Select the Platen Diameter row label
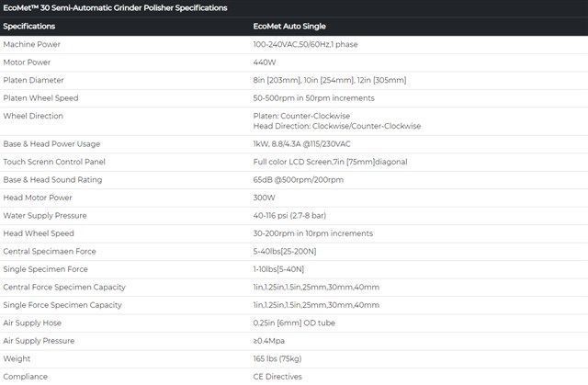Screen dimensions: 588x385 tap(33, 80)
